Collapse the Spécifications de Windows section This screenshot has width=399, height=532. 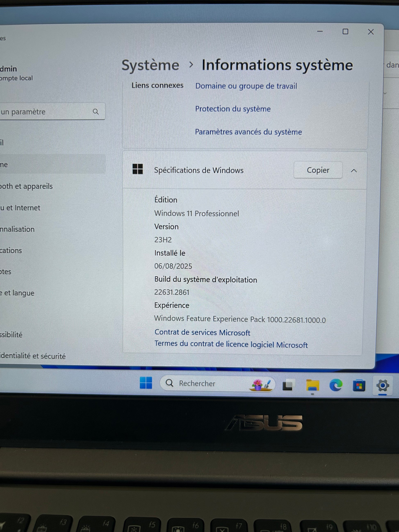tap(353, 171)
